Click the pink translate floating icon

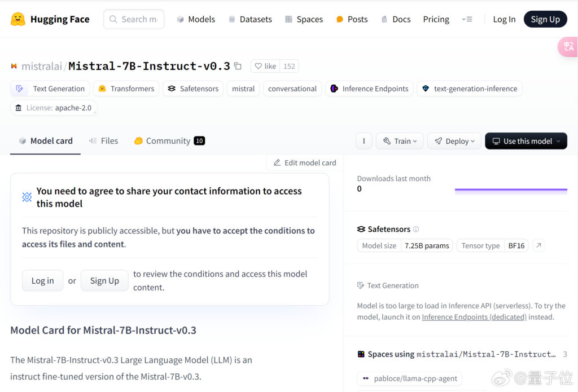point(568,47)
